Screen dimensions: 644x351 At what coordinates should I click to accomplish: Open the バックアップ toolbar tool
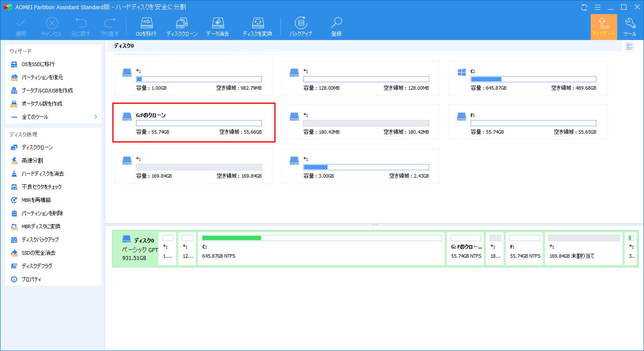301,27
